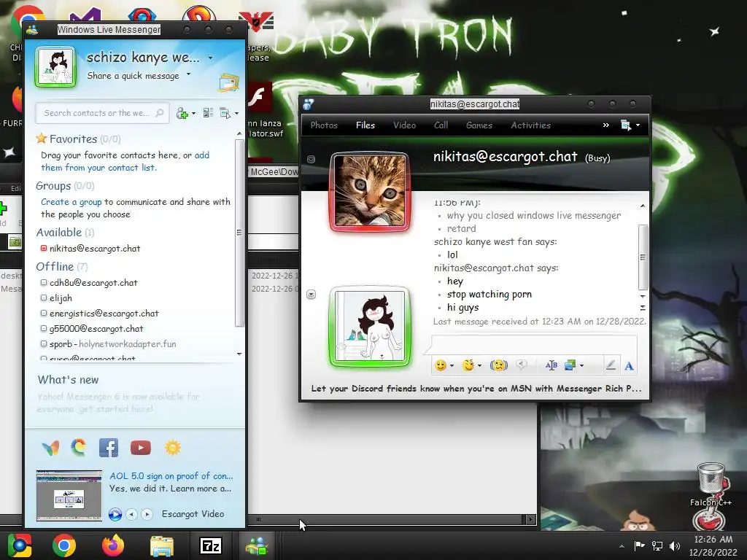Viewport: 747px width, 560px height.
Task: Expand the emoticons dropdown arrow
Action: 452,366
